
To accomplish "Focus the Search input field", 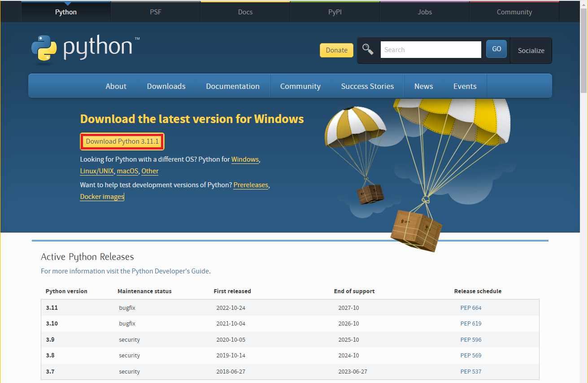I will coord(431,50).
